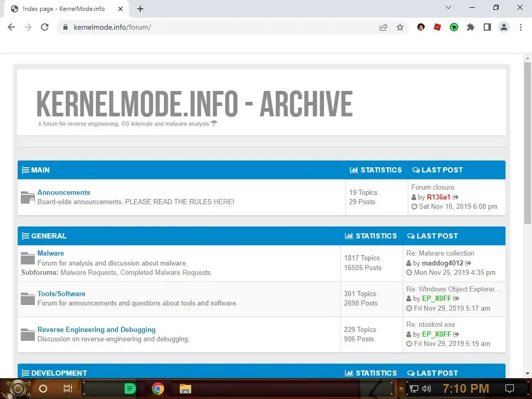Click 'Re: Malware collection' last post title

point(440,253)
